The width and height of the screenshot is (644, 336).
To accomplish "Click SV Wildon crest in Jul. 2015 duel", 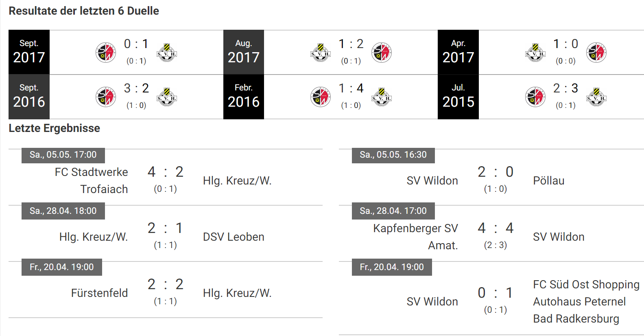I will point(535,97).
